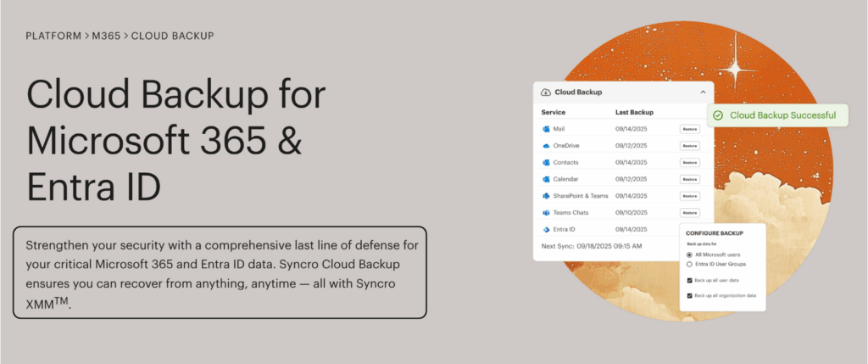Click the Contacts service icon

pos(546,162)
